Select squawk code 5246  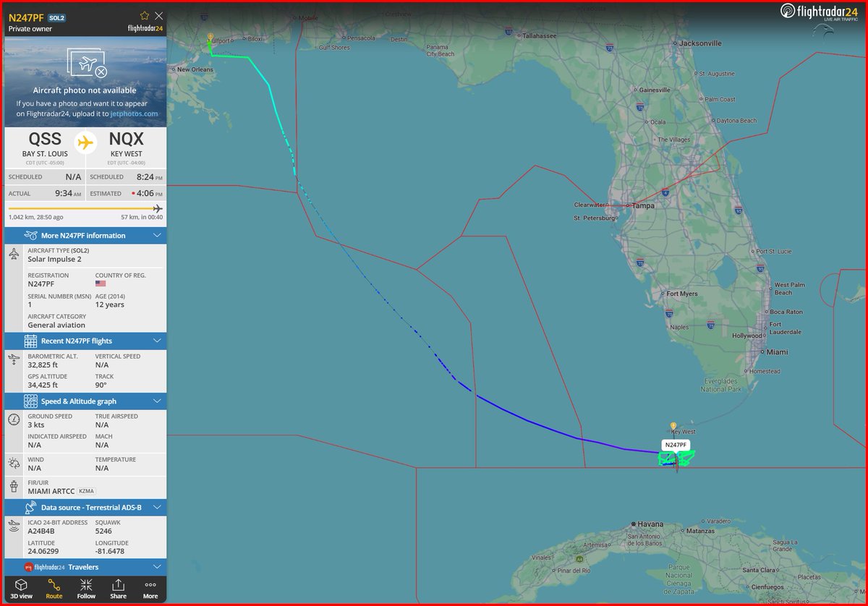pos(104,531)
